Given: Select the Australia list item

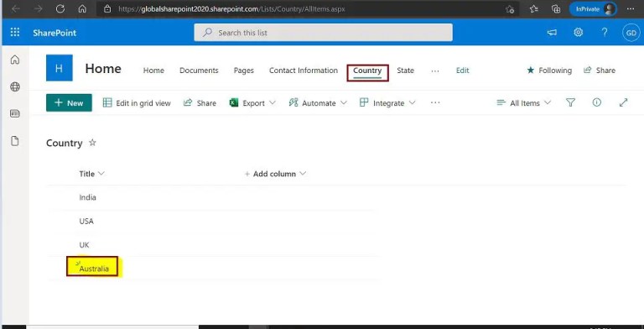Looking at the screenshot, I should tap(94, 269).
